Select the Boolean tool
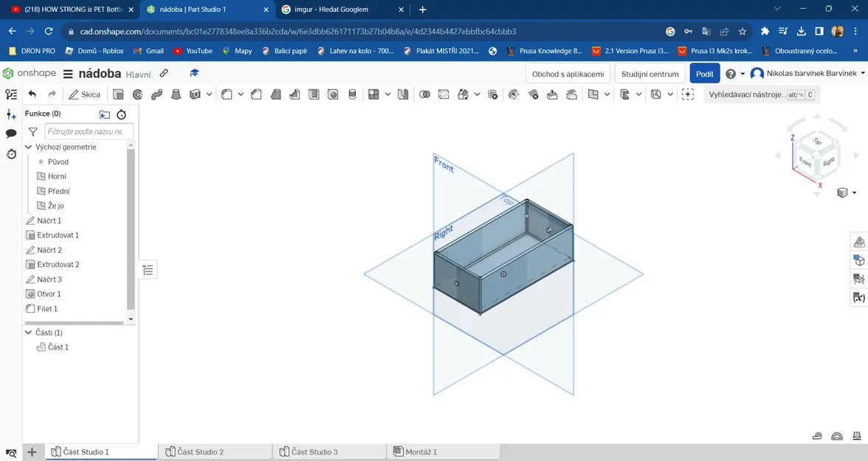The image size is (868, 461). [x=424, y=94]
